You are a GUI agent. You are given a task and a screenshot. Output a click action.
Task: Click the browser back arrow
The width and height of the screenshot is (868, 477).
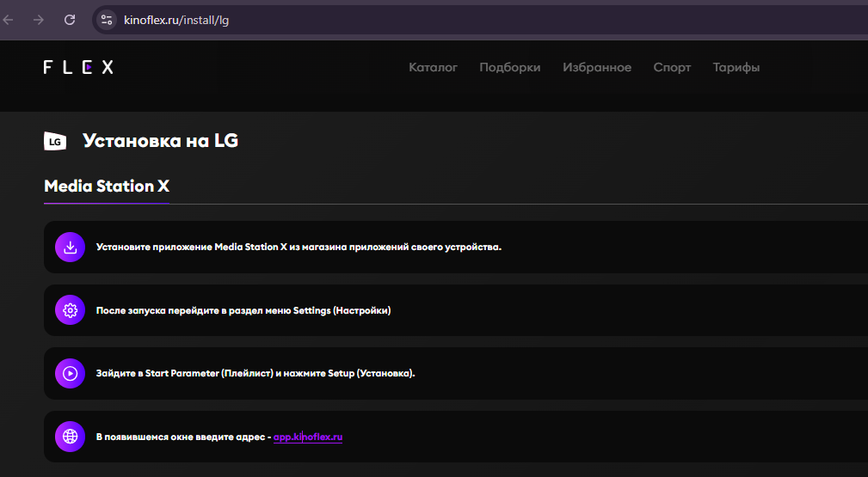[x=9, y=19]
